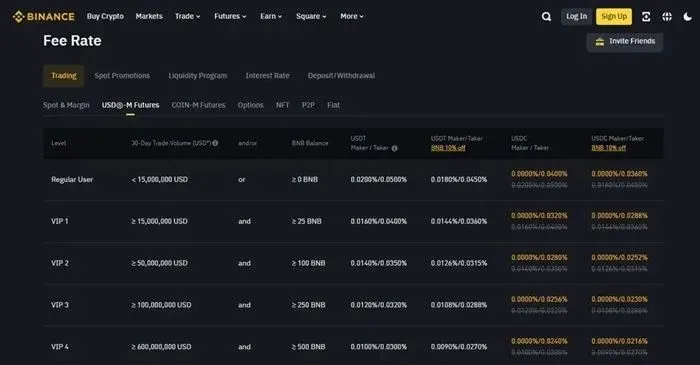
Task: Click the '≥ 50,000,000 USD' volume cell
Action: point(159,263)
